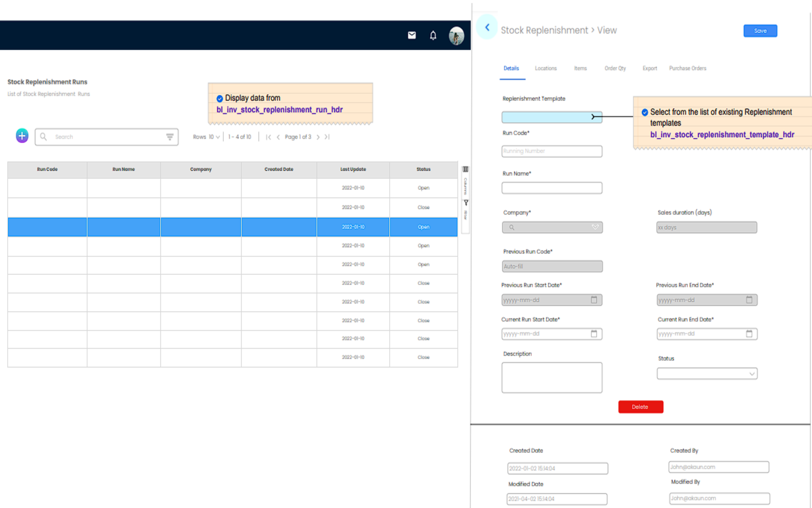Image resolution: width=812 pixels, height=508 pixels.
Task: Select the highlighted blue table row
Action: 232,227
